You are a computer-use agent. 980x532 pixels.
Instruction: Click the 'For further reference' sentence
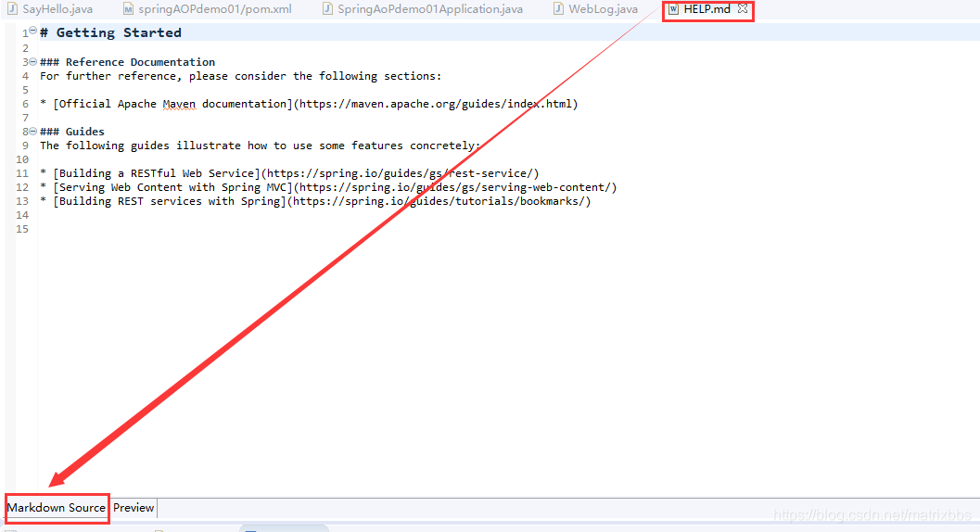(241, 76)
